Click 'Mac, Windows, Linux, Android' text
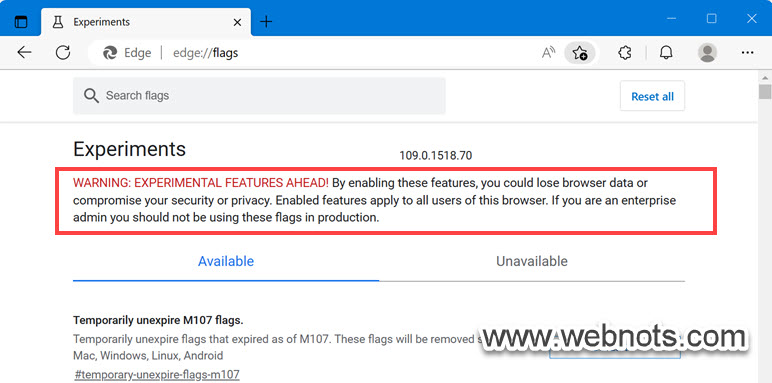 [148, 355]
